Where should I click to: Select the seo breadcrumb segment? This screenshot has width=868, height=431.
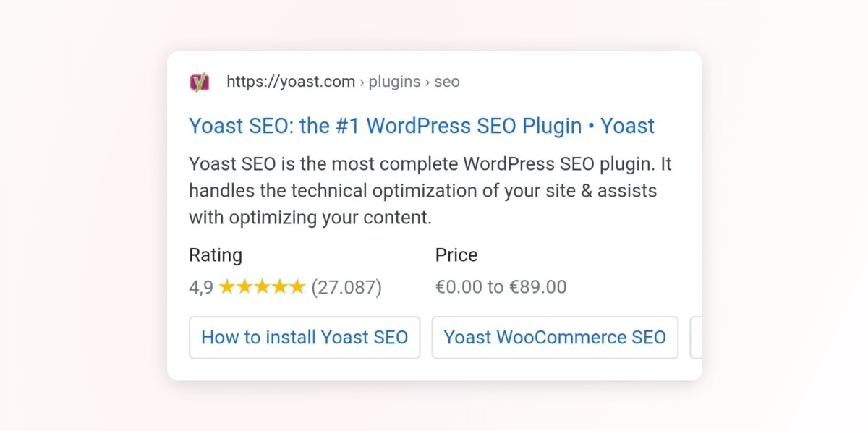pyautogui.click(x=447, y=82)
